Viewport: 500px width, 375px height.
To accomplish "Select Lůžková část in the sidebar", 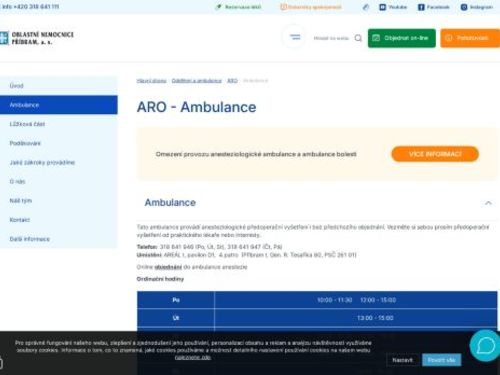I will click(59, 124).
